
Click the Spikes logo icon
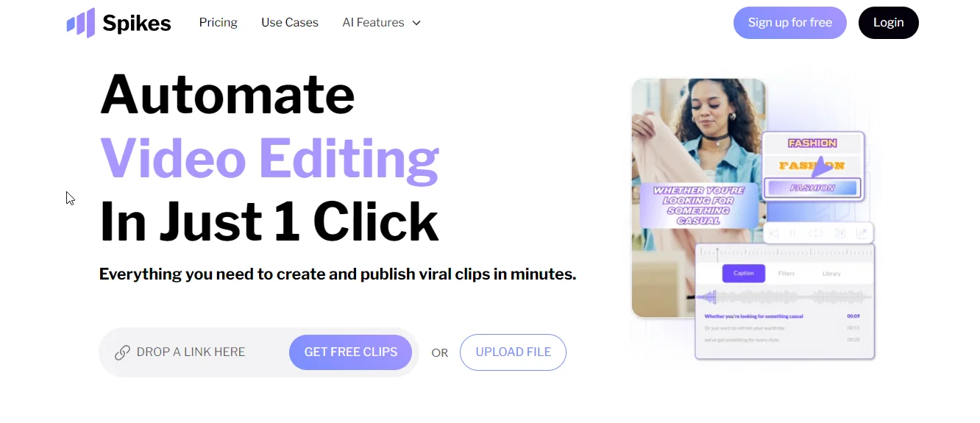click(81, 23)
